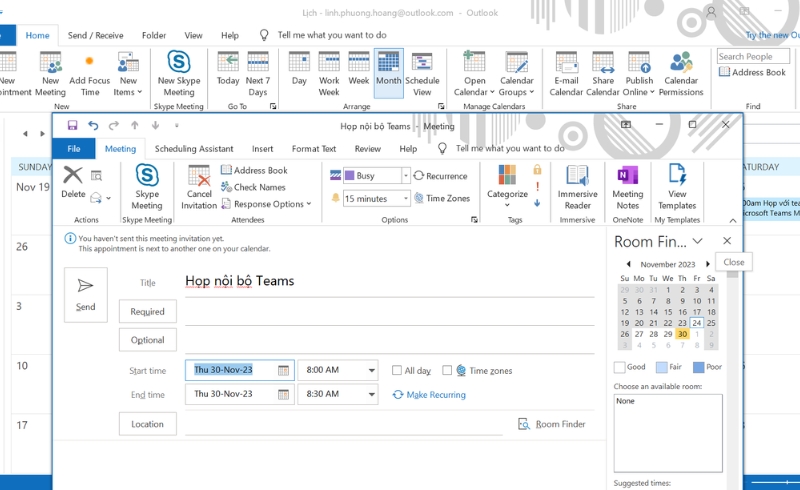Screen dimensions: 800x490
Task: Toggle the All day checkbox
Action: point(396,371)
